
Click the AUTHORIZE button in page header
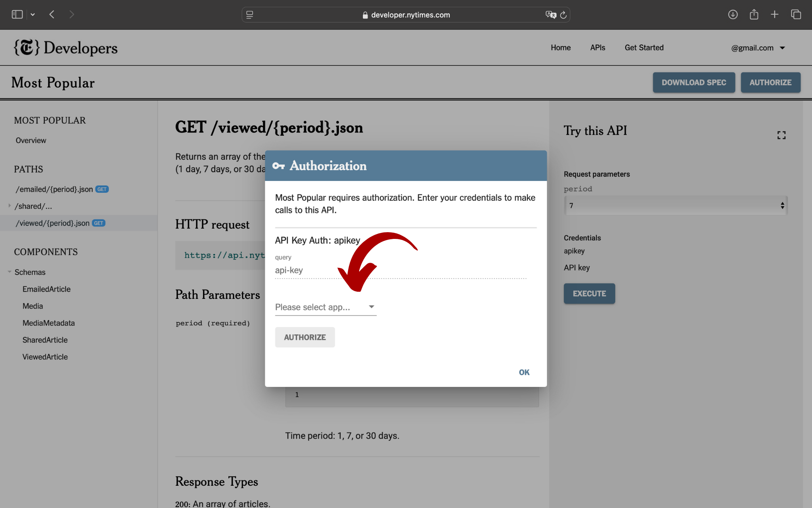pyautogui.click(x=770, y=83)
